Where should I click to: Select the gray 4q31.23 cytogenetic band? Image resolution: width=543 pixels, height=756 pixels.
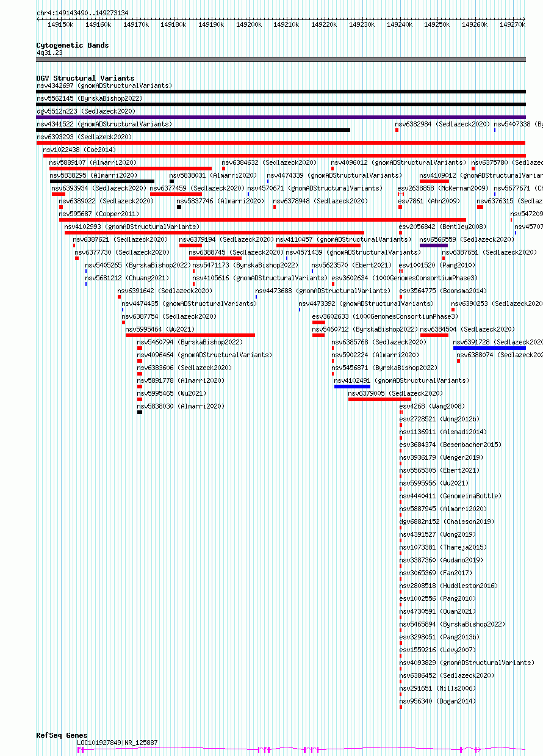(x=281, y=59)
